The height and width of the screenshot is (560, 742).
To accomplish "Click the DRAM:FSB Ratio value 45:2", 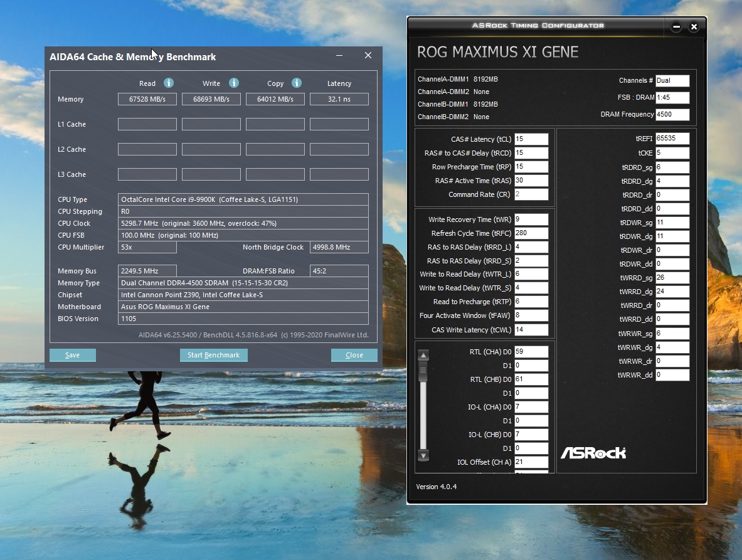I will [x=339, y=270].
